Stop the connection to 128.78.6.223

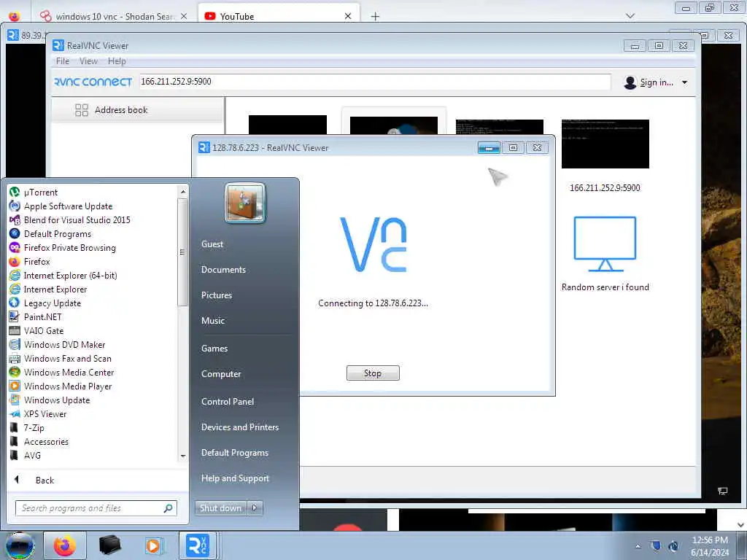[373, 373]
